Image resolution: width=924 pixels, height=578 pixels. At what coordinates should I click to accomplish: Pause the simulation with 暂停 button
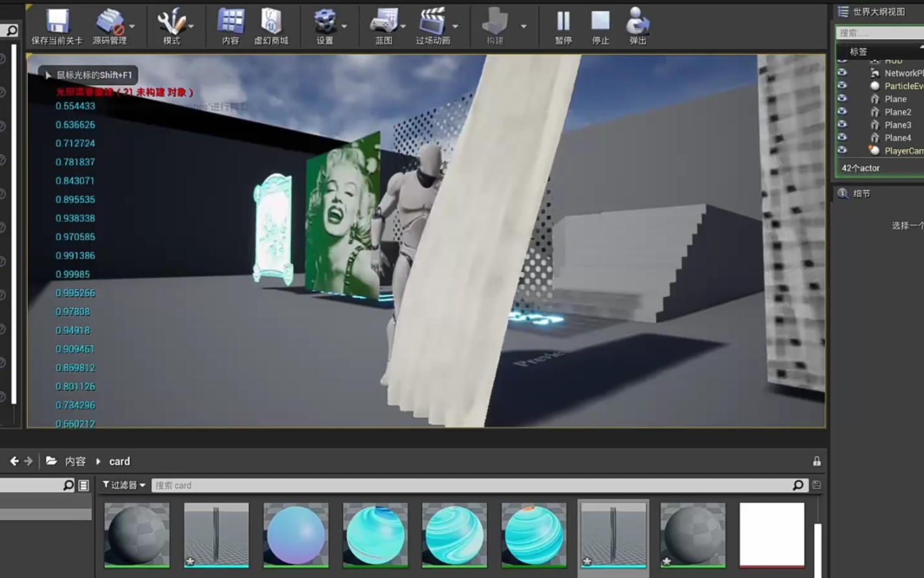[x=563, y=22]
